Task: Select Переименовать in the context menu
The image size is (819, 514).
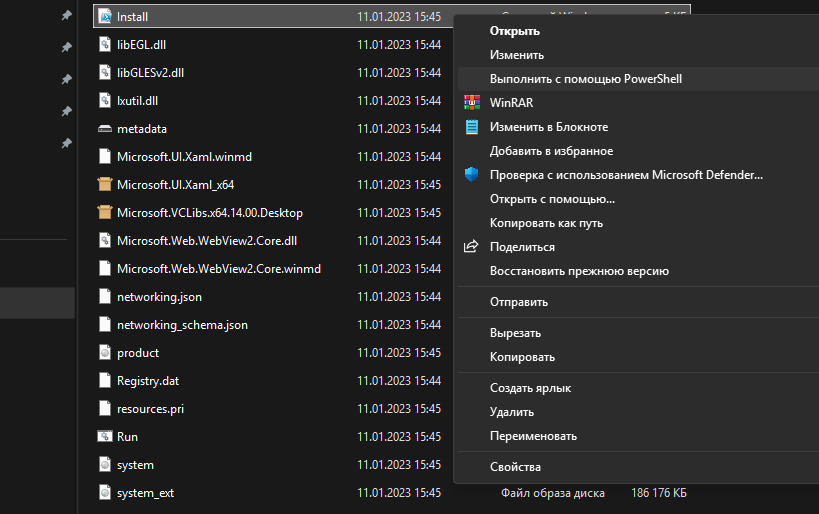Action: [533, 436]
